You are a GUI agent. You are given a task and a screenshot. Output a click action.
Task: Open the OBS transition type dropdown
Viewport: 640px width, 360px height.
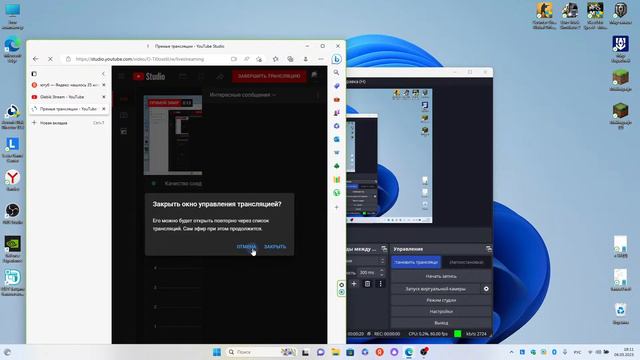point(366,260)
